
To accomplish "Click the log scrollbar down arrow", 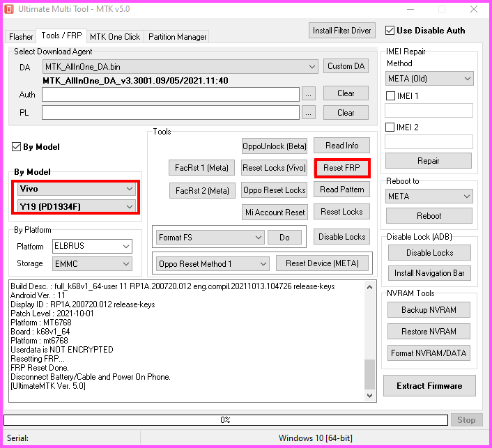I will (x=369, y=395).
